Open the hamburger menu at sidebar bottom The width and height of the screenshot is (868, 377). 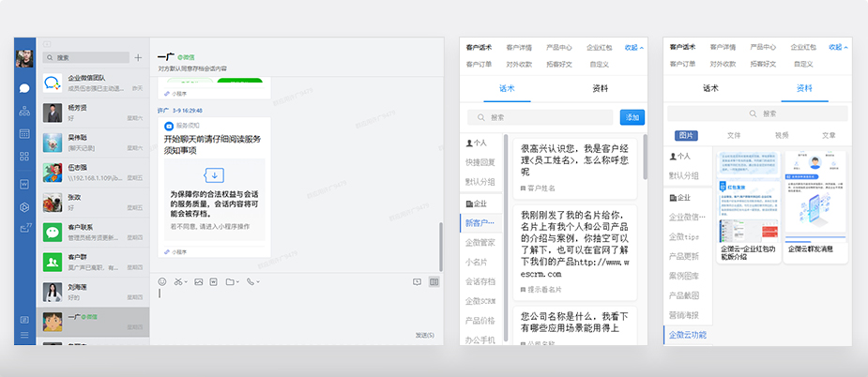pos(24,336)
